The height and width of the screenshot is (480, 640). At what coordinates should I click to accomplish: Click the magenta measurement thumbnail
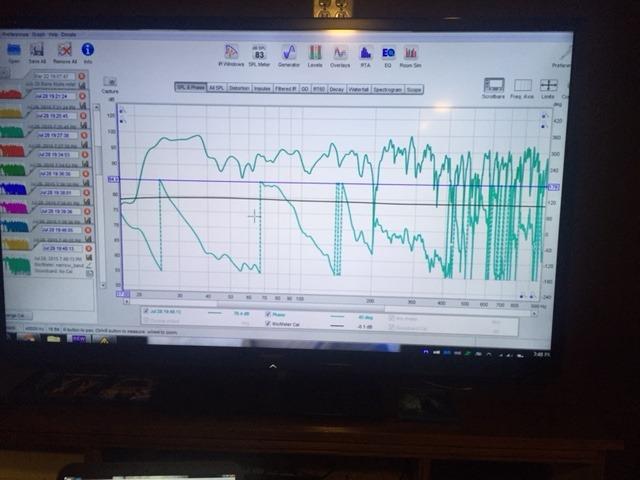pos(14,207)
